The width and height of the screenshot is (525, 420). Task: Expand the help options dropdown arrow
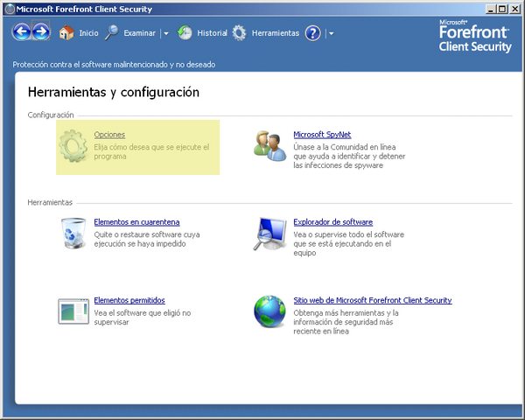331,33
